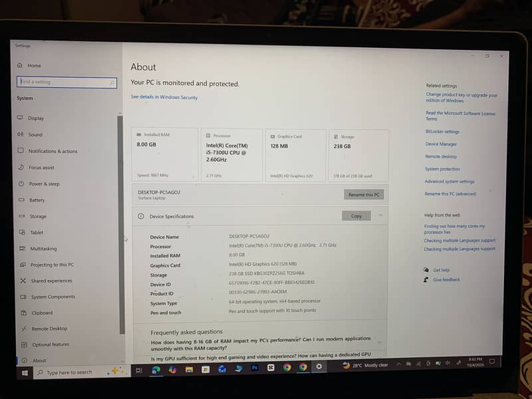
Task: Open BitLocker settings link
Action: (442, 132)
